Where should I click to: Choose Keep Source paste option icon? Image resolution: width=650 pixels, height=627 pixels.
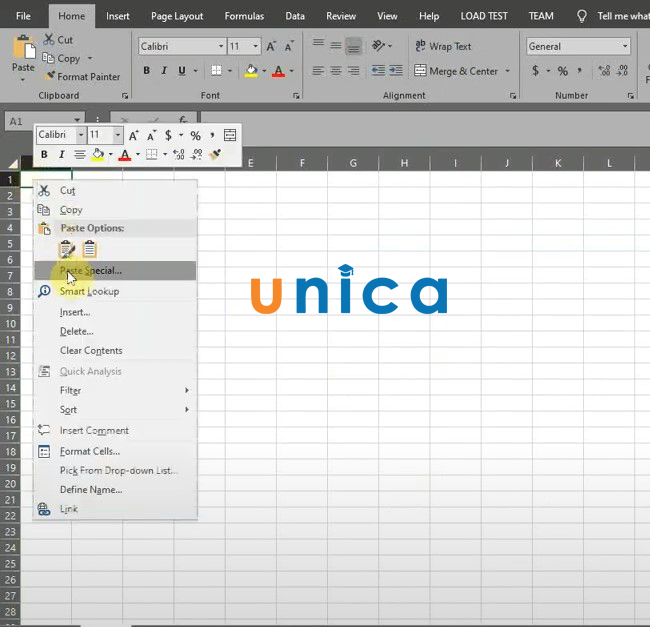point(67,249)
